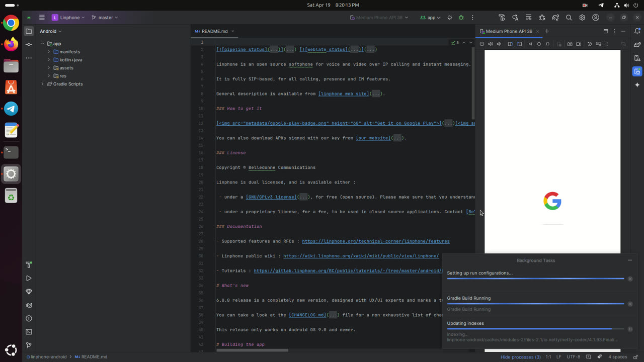Open Search Everywhere magnifier
The image size is (644, 362).
coord(569,18)
